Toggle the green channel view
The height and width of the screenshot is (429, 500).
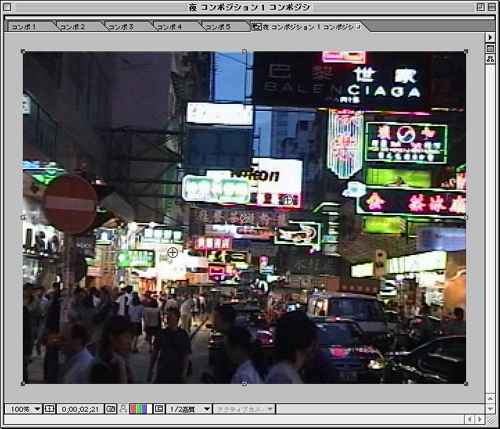click(138, 409)
